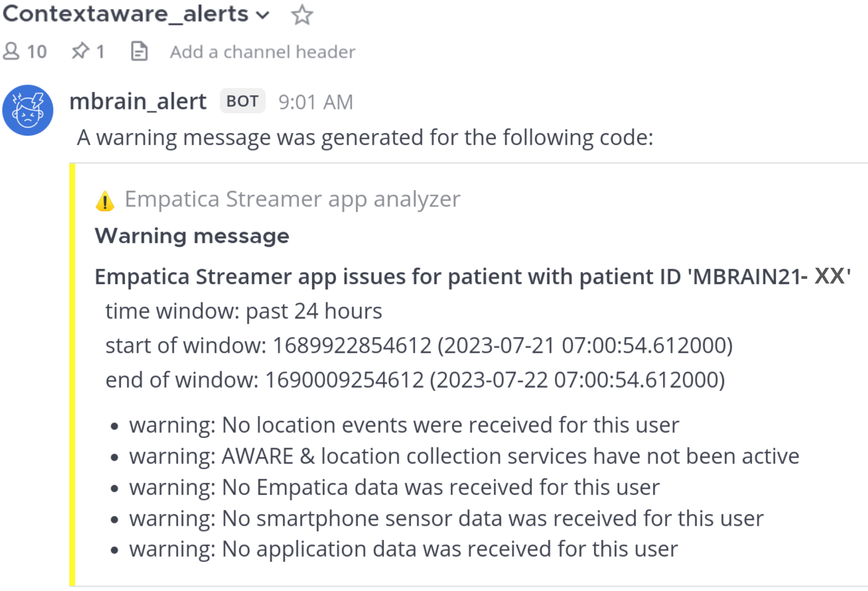Open the Contextaware_alerts channel title menu
The height and width of the screenshot is (591, 868).
click(126, 14)
